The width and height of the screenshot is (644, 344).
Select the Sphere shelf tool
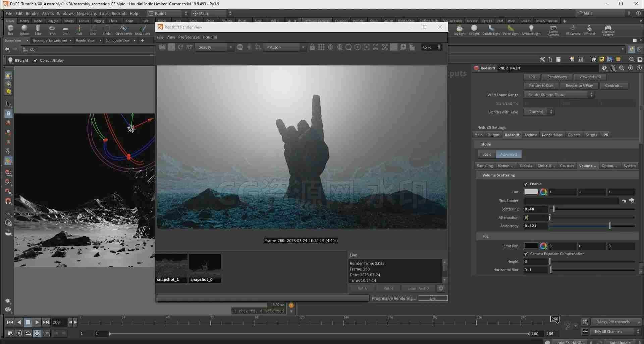[24, 30]
